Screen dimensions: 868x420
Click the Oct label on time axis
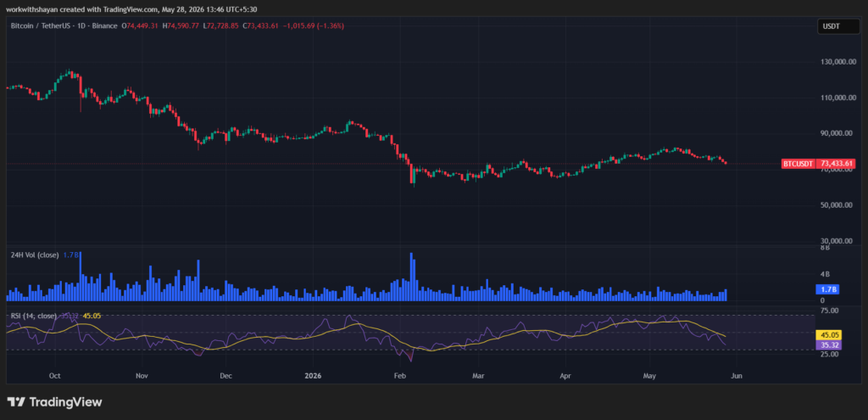55,376
